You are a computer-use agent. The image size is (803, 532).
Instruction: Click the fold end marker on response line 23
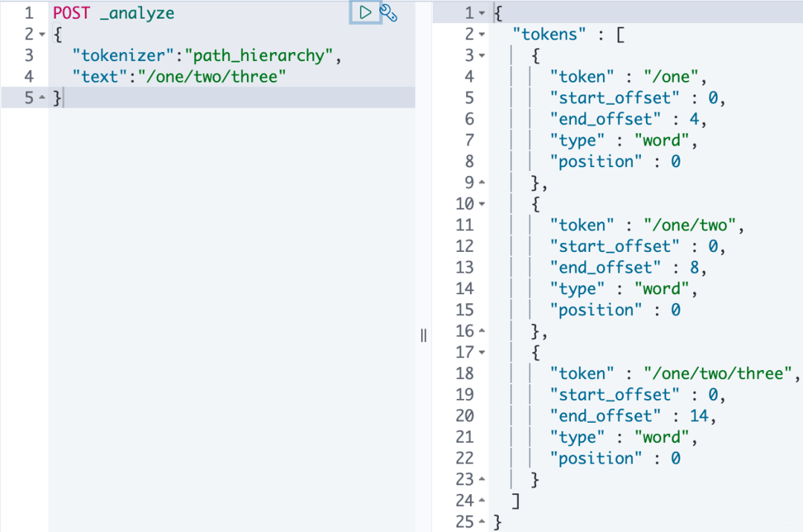point(482,479)
